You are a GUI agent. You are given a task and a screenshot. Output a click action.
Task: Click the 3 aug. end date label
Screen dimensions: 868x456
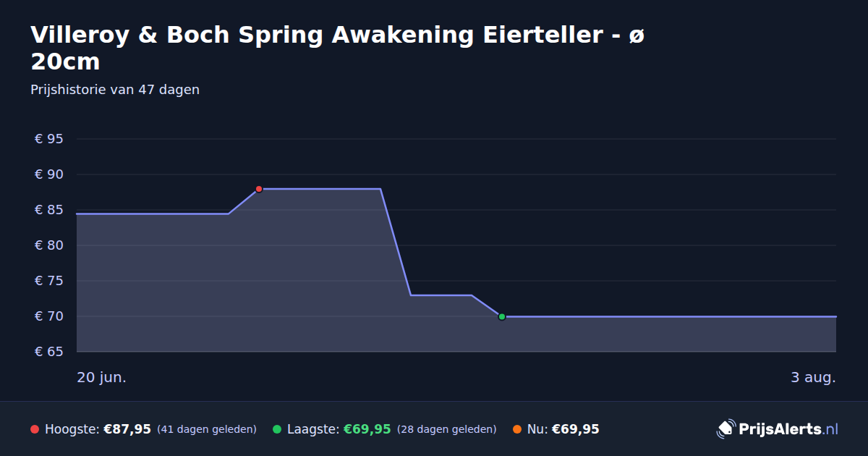[x=813, y=378]
